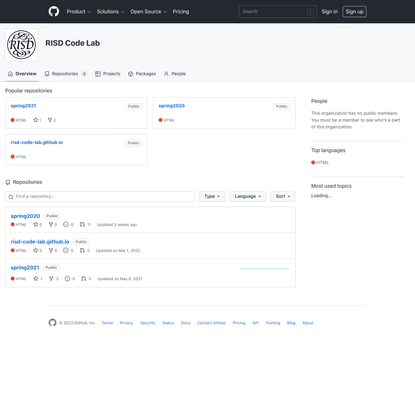Open spring2020 in the repositories list
Screen dimensions: 415x415
[x=25, y=216]
